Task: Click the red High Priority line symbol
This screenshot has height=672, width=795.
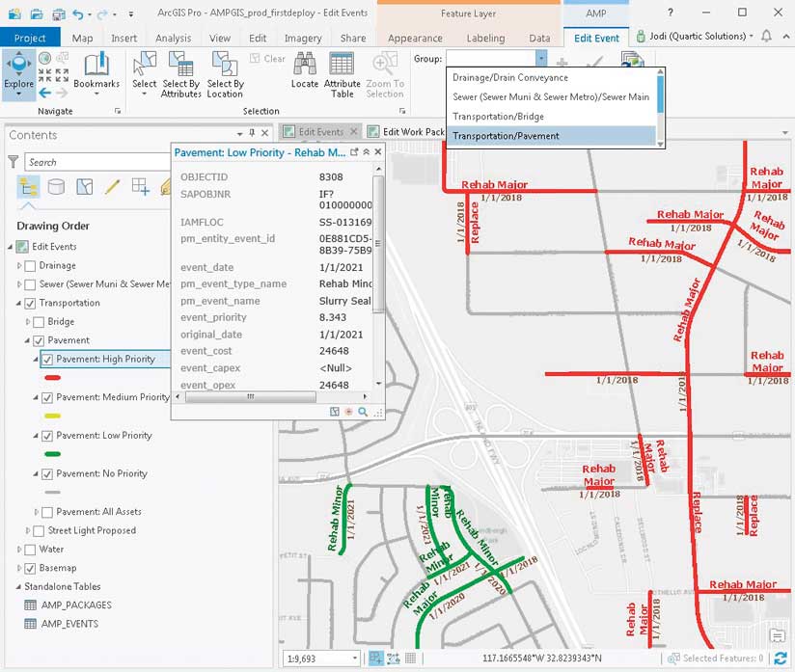Action: [x=53, y=378]
